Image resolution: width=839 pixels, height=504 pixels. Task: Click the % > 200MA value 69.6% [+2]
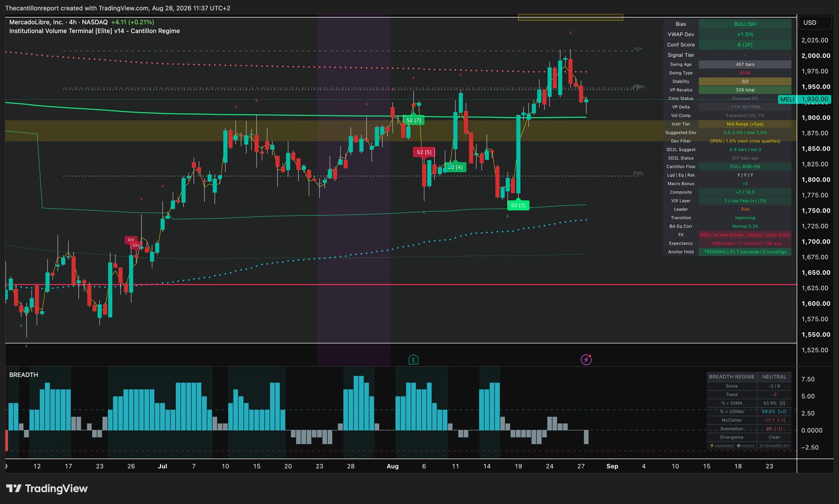click(774, 412)
